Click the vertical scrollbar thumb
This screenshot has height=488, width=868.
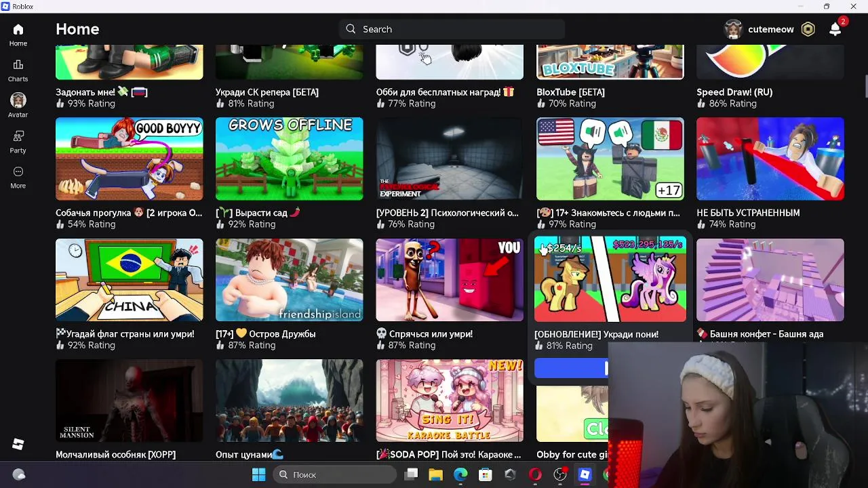pyautogui.click(x=865, y=87)
